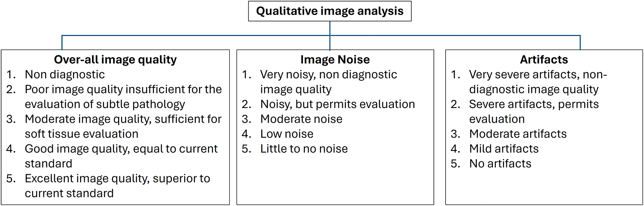Click Severe artifacts, permits evaluation item
This screenshot has width=644, height=206.
[x=534, y=111]
